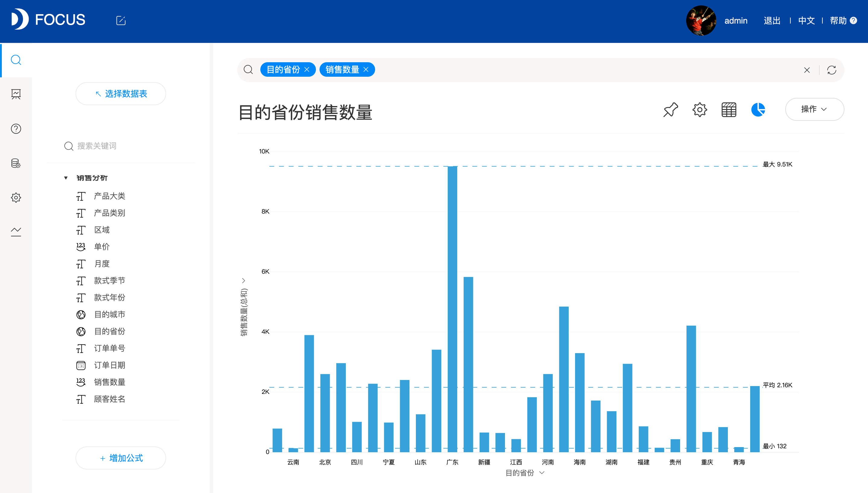Click the 选择数据表 button
Screen dimensions: 868x493
[x=121, y=94]
